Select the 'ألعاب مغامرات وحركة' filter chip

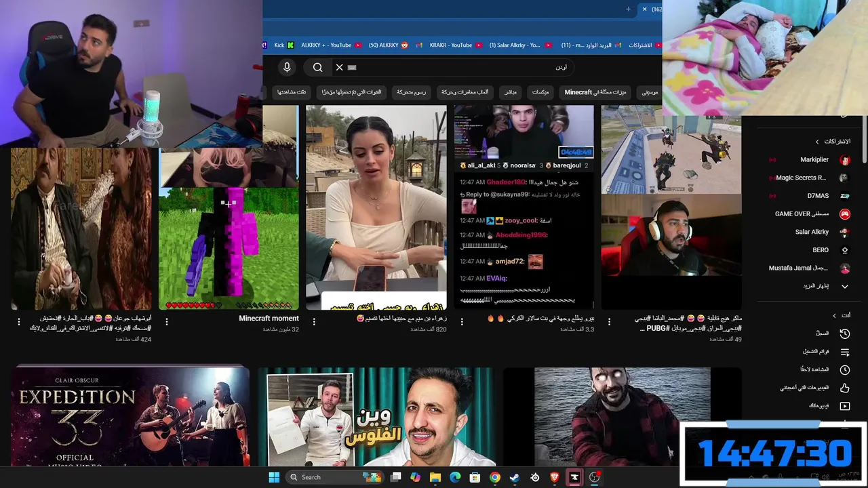(x=465, y=92)
